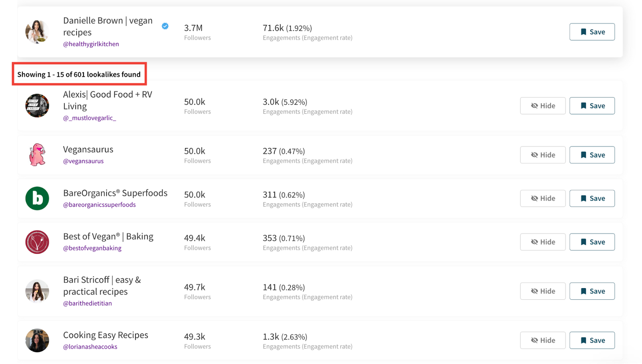Click the '3.0k (5.92%)' engagement value
Viewport: 642px width, 364px height.
[x=285, y=102]
